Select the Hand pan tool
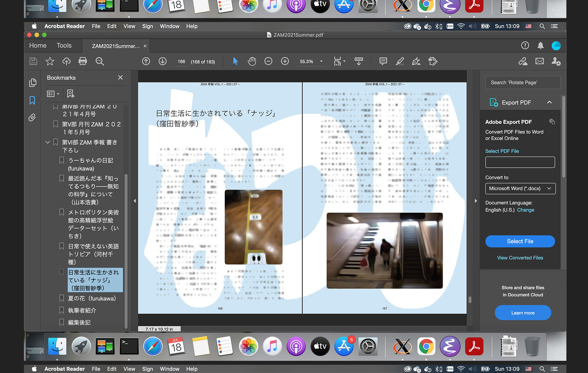The image size is (588, 373). point(252,61)
